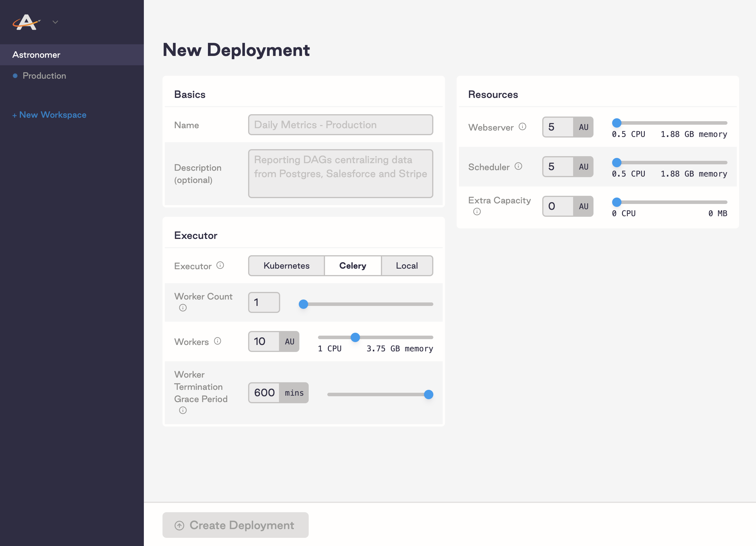The image size is (756, 546).
Task: Click the Worker Termination Grace Period slider handle
Action: (x=428, y=394)
